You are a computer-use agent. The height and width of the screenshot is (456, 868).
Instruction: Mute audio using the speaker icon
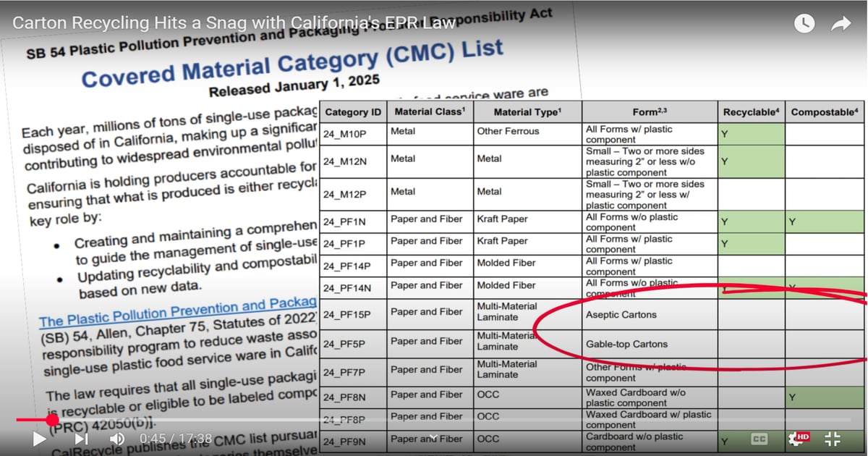point(116,439)
